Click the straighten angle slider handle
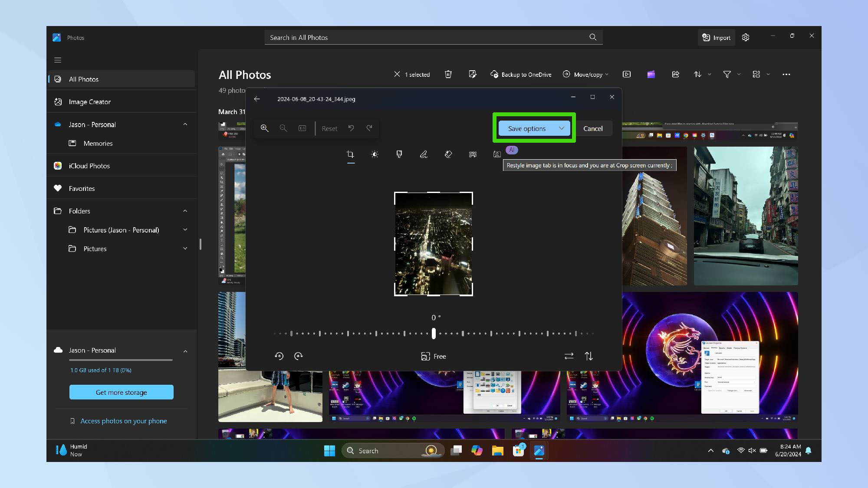868x488 pixels. pos(434,333)
